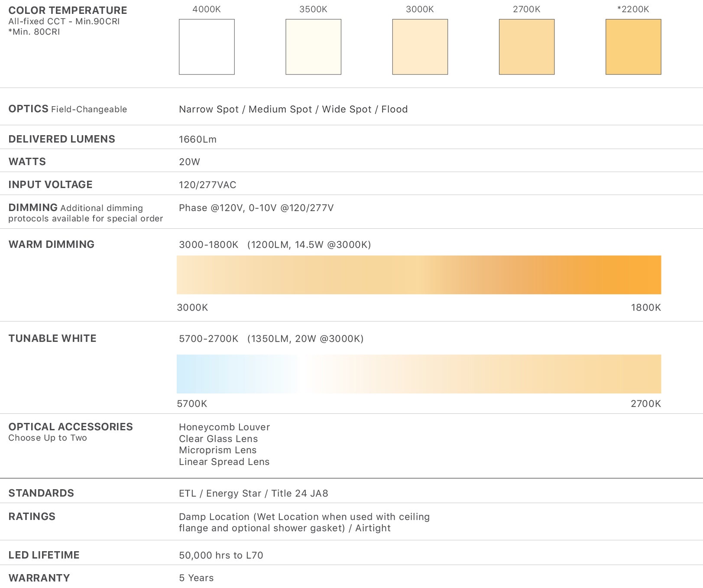Screen dimensions: 703x588
Task: Click the 'Choose Up to Two' note
Action: tap(48, 438)
